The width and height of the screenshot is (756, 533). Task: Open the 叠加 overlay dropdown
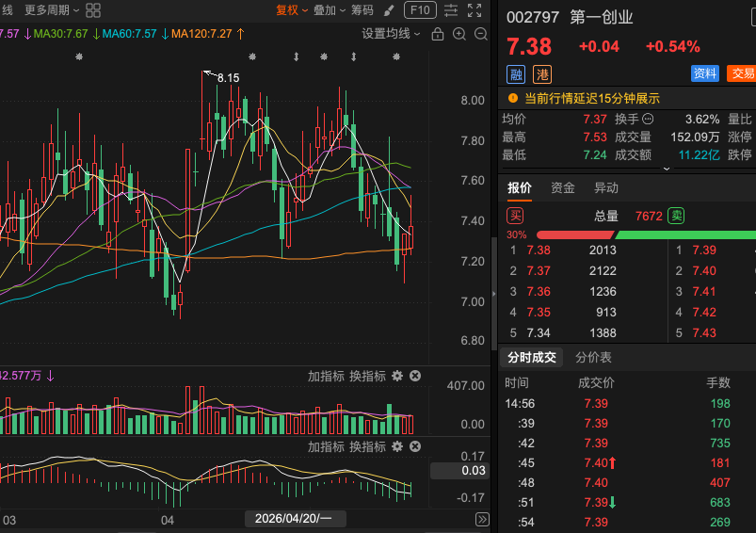coord(330,10)
